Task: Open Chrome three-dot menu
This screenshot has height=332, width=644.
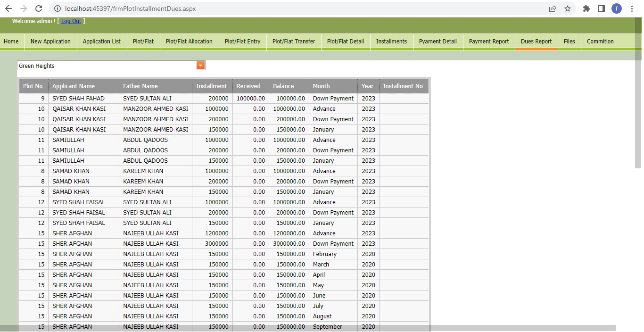Action: click(x=632, y=8)
